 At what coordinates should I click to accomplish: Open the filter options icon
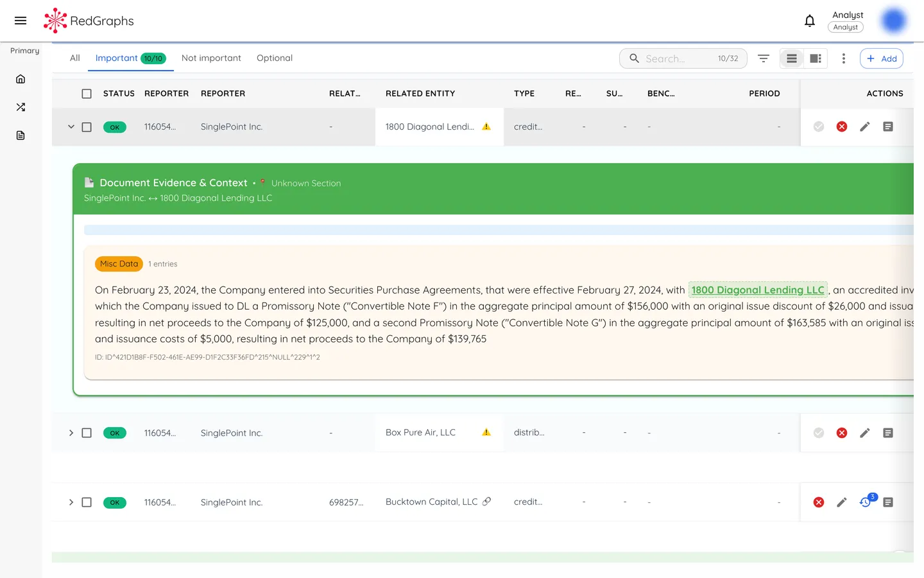pyautogui.click(x=763, y=58)
